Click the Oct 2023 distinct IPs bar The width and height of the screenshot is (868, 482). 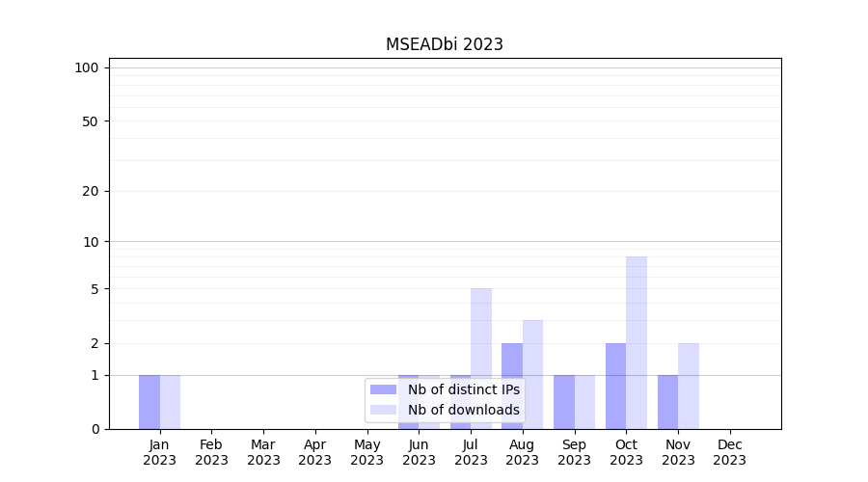coord(615,386)
